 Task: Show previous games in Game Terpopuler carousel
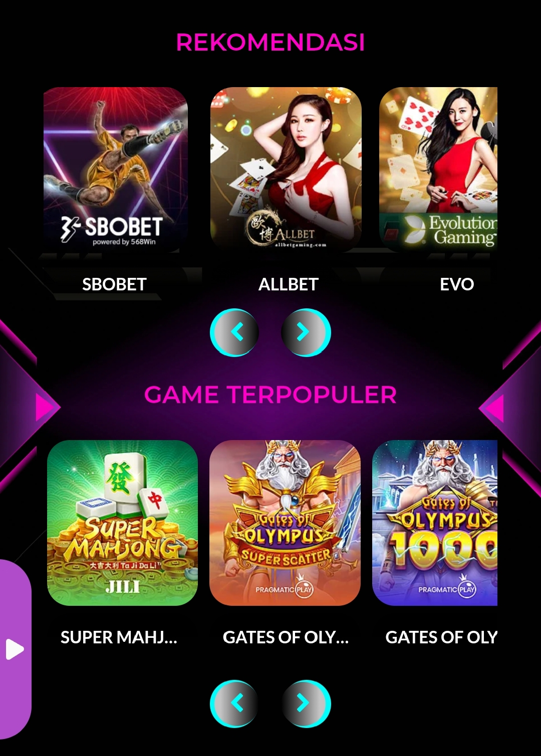[234, 703]
